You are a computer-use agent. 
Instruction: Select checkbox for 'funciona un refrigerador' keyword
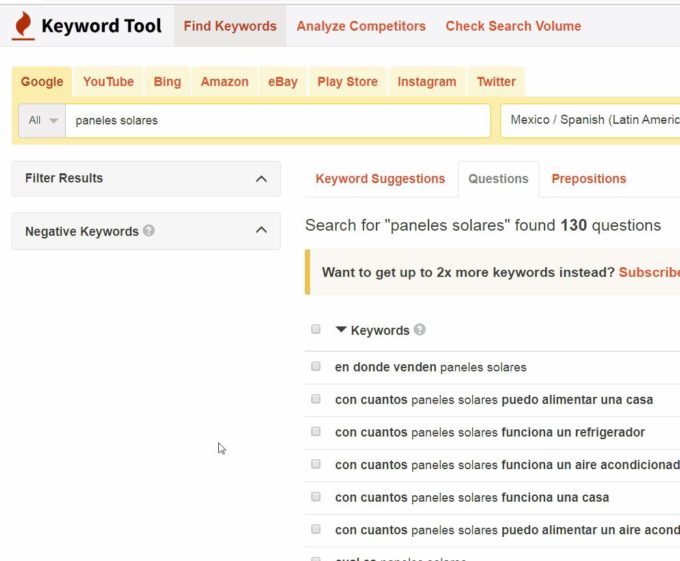tap(316, 431)
